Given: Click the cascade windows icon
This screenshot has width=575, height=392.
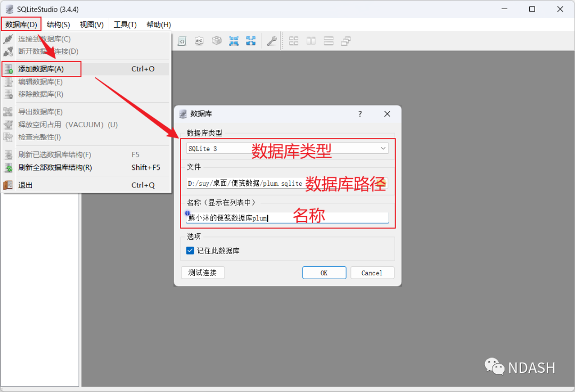Looking at the screenshot, I should coord(346,40).
